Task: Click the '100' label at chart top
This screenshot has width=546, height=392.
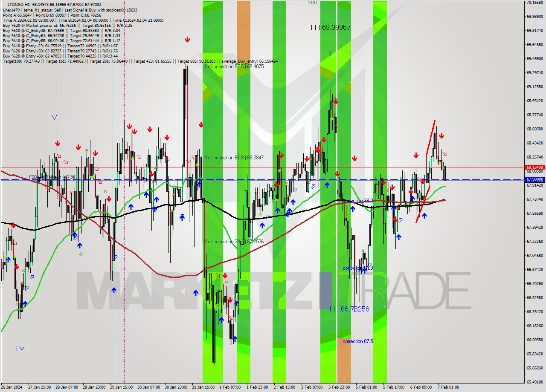Action: pos(313,3)
